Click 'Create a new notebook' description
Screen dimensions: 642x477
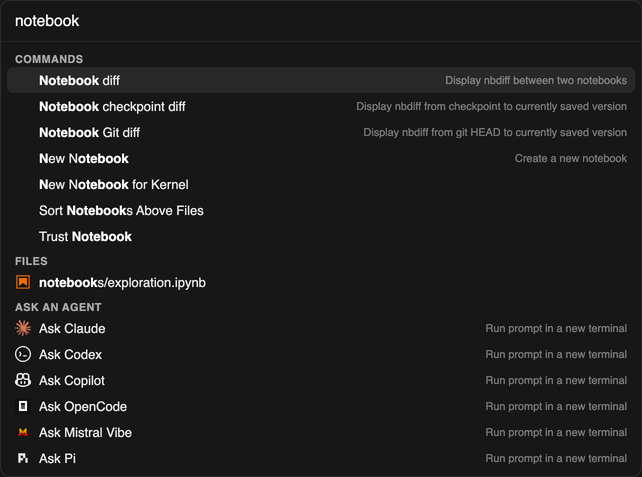click(x=571, y=158)
